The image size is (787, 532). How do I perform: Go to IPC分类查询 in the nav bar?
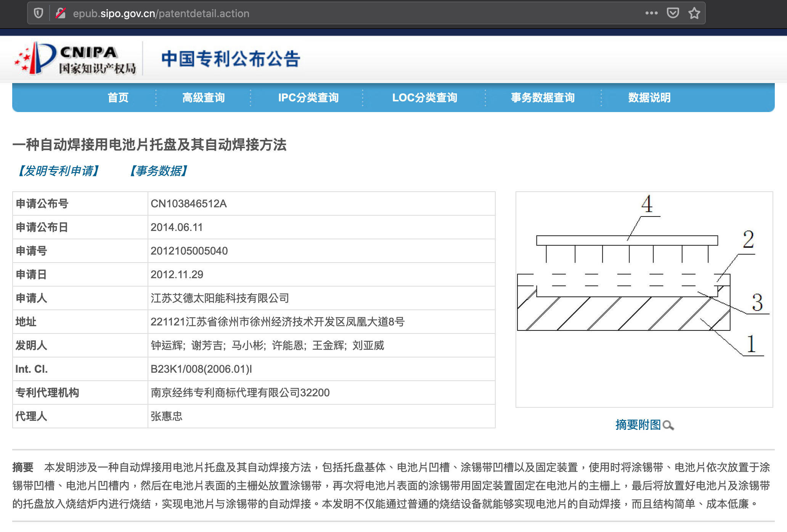pyautogui.click(x=308, y=98)
